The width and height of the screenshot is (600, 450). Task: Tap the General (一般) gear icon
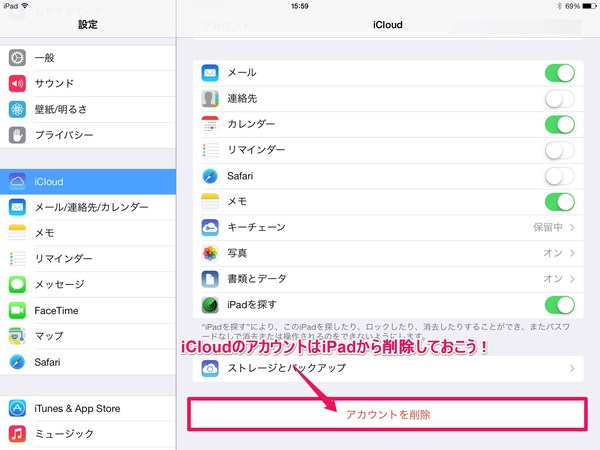click(x=17, y=57)
